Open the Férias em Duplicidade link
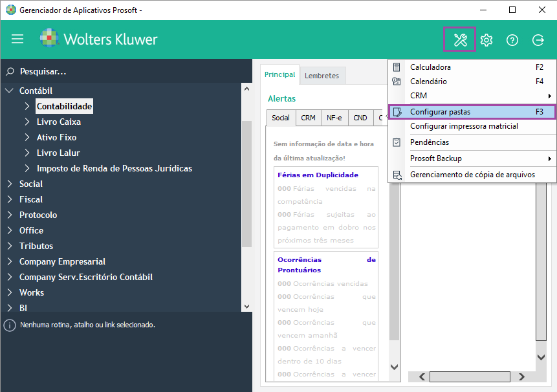 pyautogui.click(x=318, y=175)
